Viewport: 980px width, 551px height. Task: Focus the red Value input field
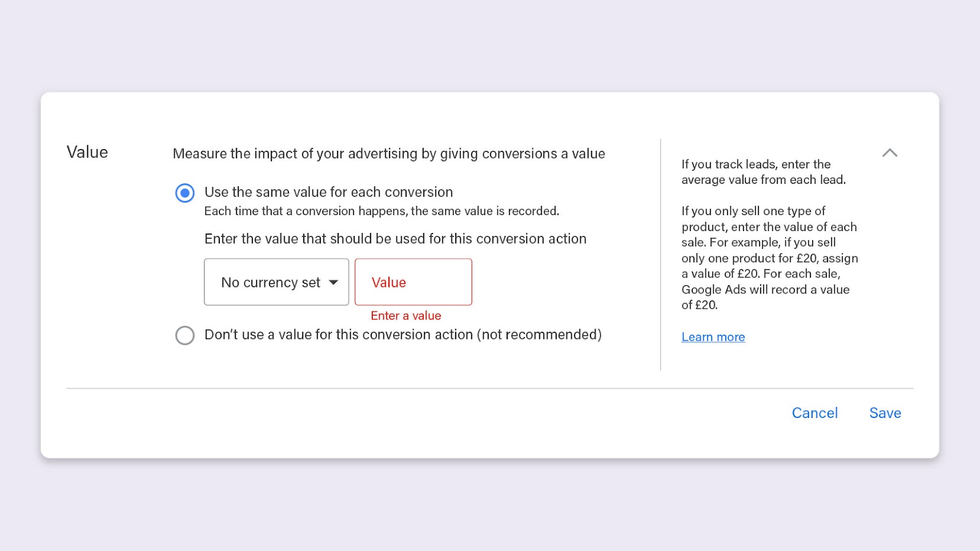pyautogui.click(x=413, y=282)
